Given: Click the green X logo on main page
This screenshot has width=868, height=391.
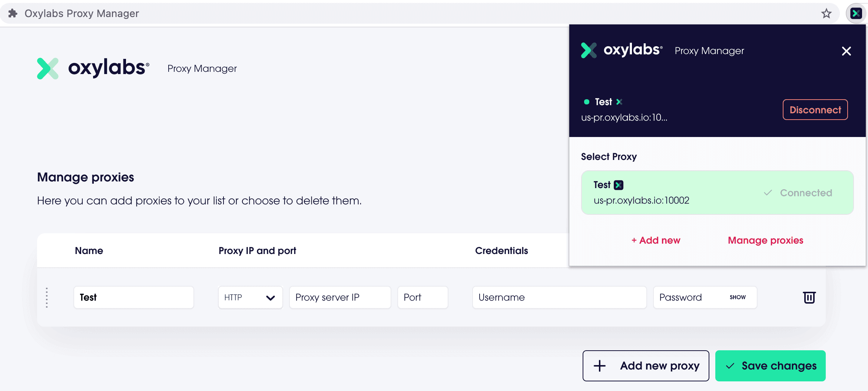Looking at the screenshot, I should coord(48,68).
